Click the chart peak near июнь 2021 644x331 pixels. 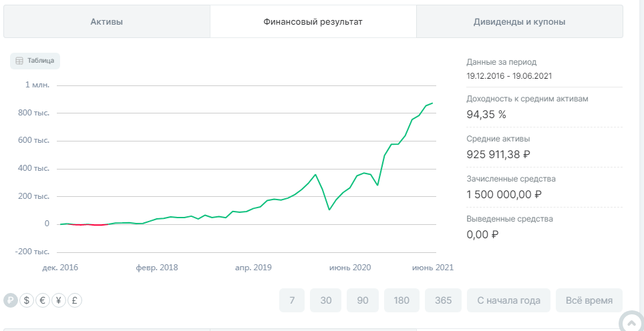point(432,103)
